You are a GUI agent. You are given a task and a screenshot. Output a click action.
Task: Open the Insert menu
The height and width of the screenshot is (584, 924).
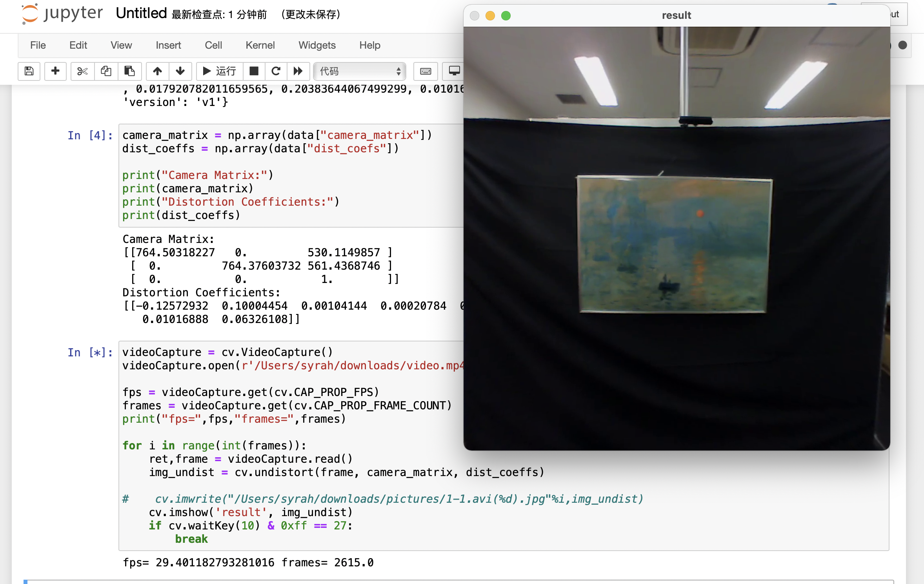point(168,45)
